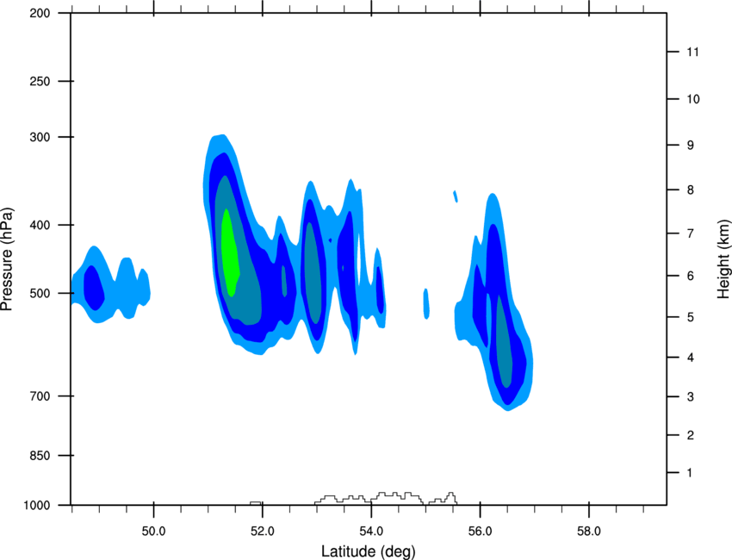The width and height of the screenshot is (732, 560).
Task: Click the 250 pressure tick label
Action: [x=40, y=81]
